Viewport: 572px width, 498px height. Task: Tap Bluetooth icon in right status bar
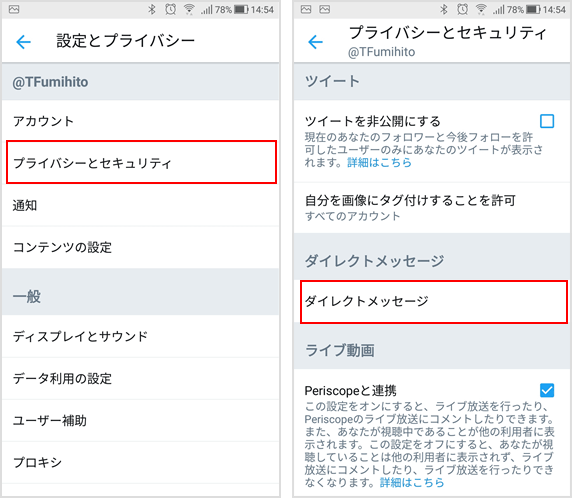click(444, 9)
